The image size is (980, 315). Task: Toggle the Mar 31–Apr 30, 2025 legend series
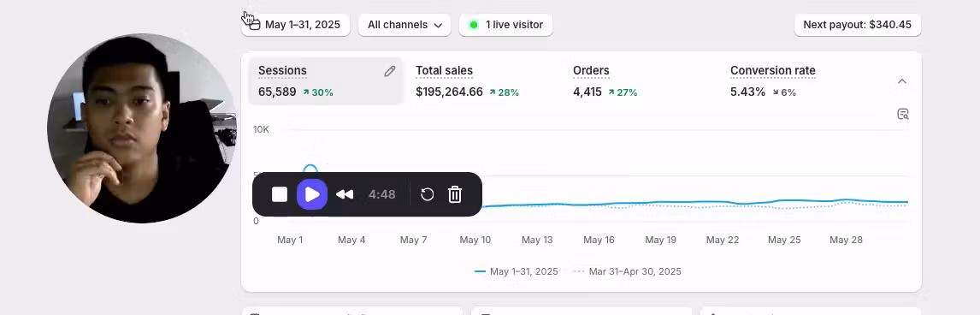pyautogui.click(x=627, y=271)
